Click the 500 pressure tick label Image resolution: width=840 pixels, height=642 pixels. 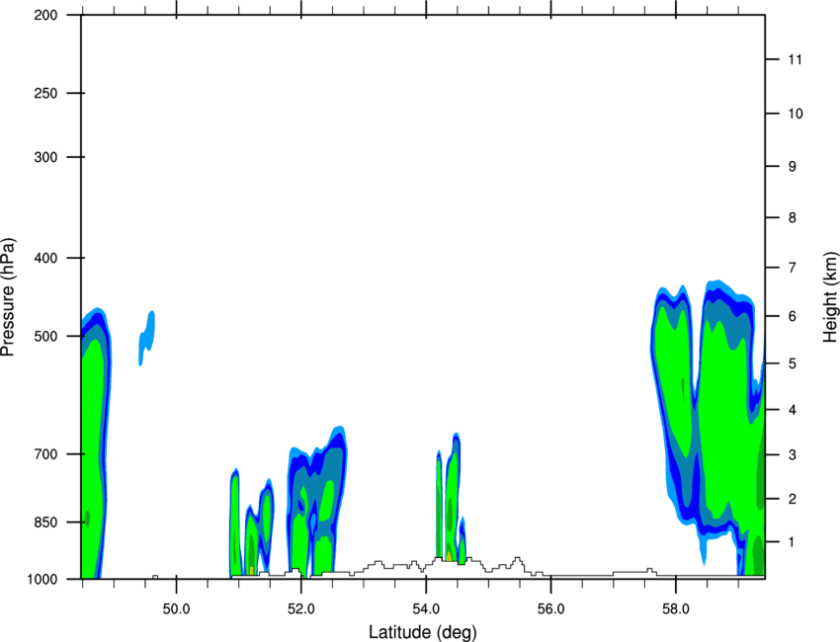pyautogui.click(x=45, y=336)
